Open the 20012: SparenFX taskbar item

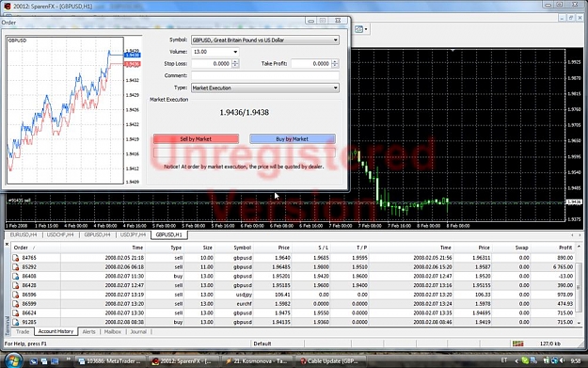[183, 360]
